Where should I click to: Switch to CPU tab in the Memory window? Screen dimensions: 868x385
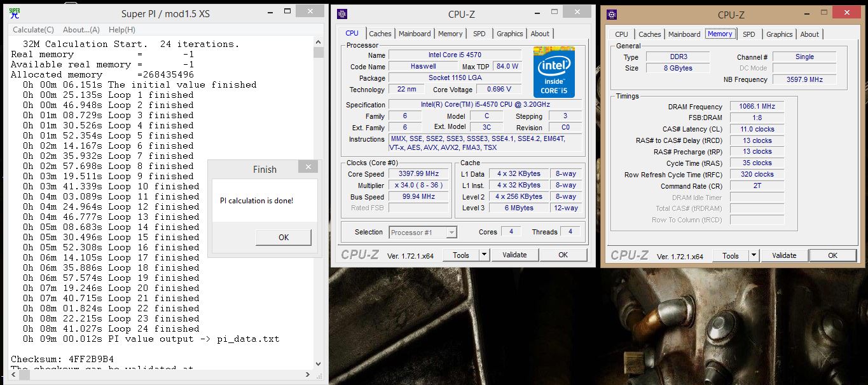pyautogui.click(x=621, y=34)
